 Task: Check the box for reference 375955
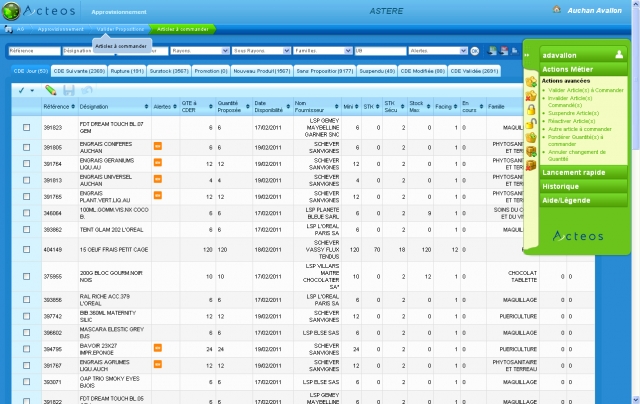(x=27, y=276)
